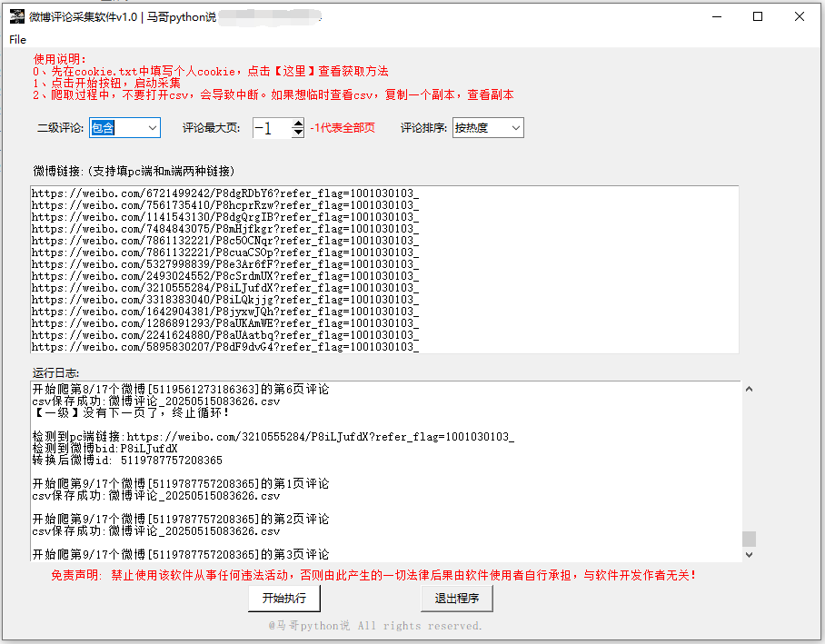Click the URL line containing P8dgRDbY6
Screen dimensions: 825x644
click(x=225, y=193)
